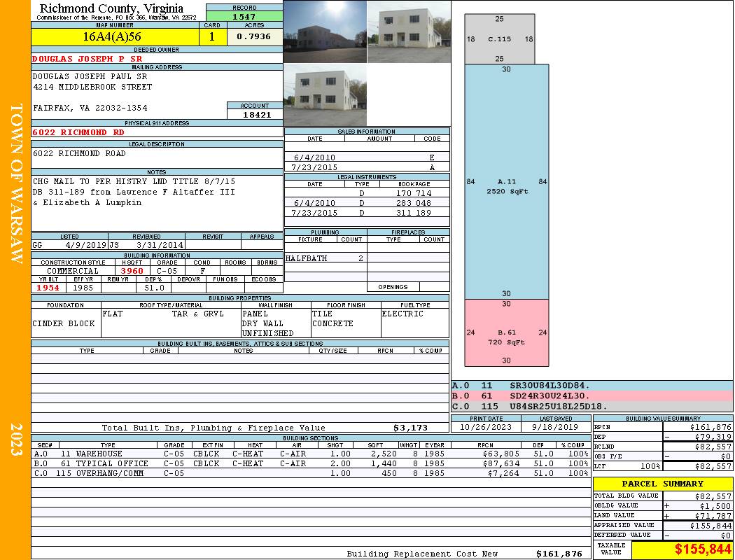This screenshot has width=735, height=560.
Task: Open the top-right front building photo
Action: tap(409, 31)
